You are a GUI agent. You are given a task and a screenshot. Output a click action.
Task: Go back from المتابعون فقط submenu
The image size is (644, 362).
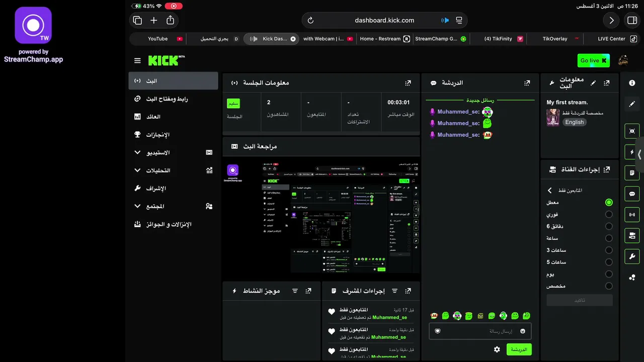[x=549, y=191]
